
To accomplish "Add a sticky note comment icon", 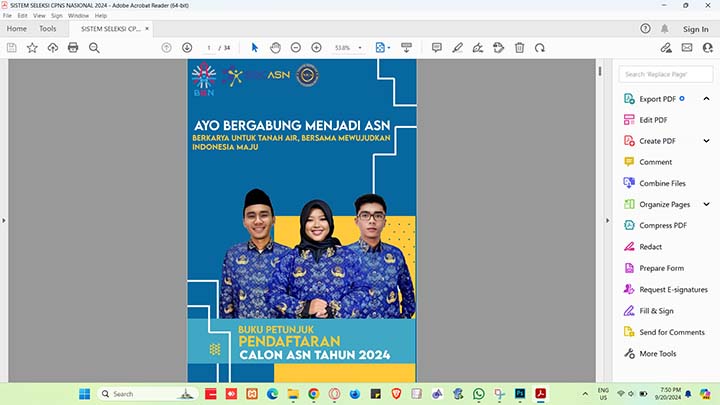I will click(437, 47).
